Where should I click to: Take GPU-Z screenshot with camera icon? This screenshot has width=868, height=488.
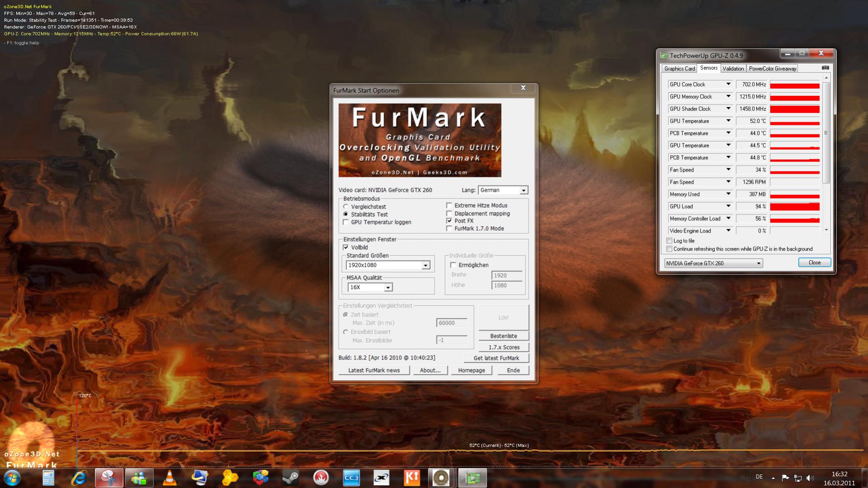coord(825,68)
